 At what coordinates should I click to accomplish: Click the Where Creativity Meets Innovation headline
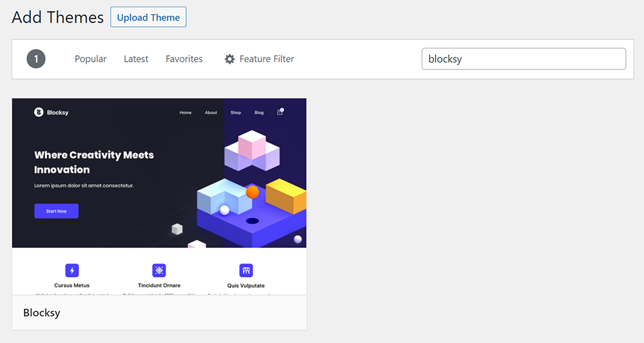tap(94, 162)
